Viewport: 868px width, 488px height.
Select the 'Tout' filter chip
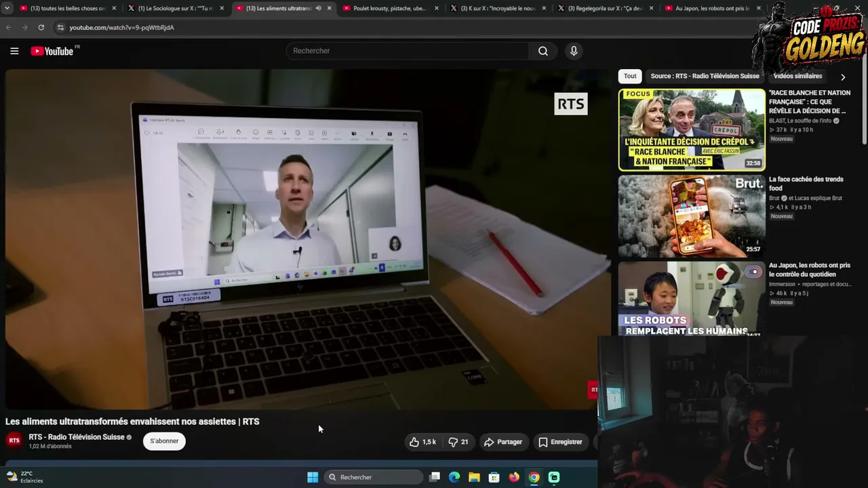click(630, 76)
